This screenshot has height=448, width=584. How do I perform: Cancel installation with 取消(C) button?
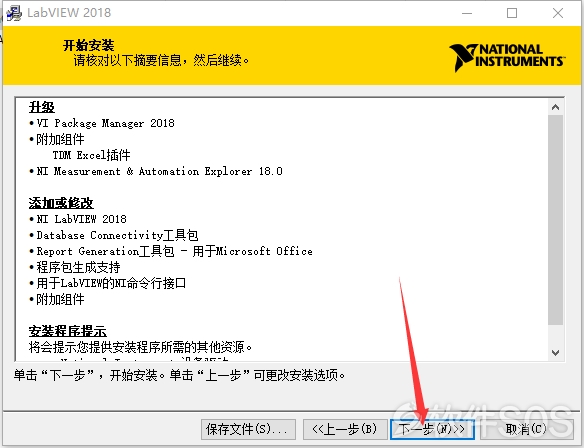[x=526, y=429]
